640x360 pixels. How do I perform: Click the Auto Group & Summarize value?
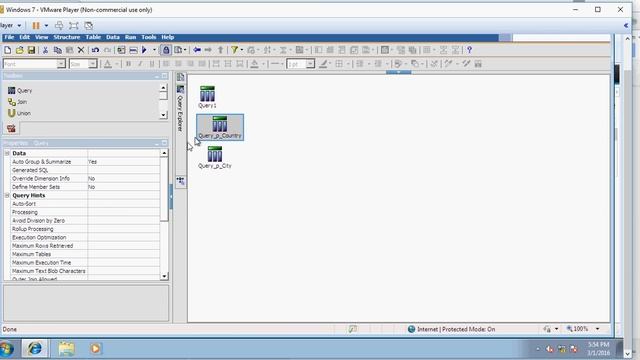point(124,162)
